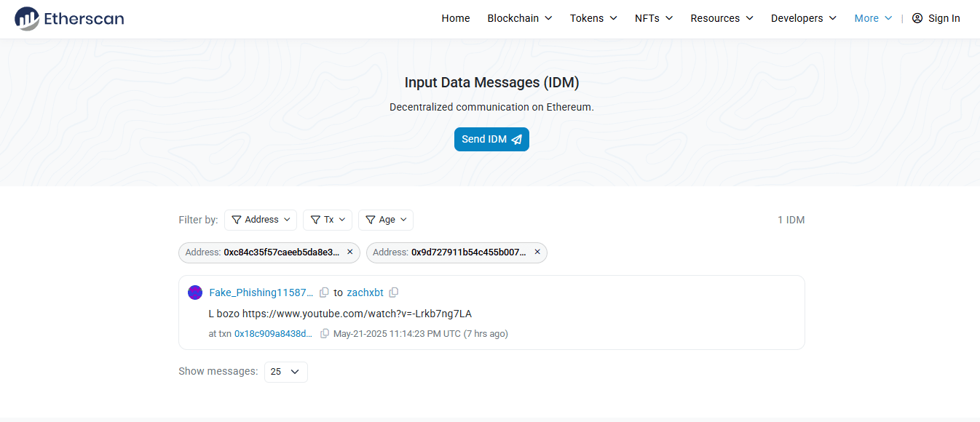Copy the zachxbt recipient address
The height and width of the screenshot is (422, 980).
[394, 292]
